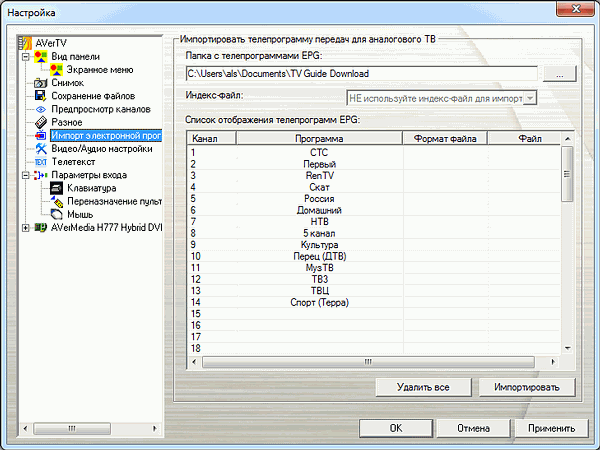Click the Формат файла column header
The height and width of the screenshot is (450, 600).
click(445, 139)
